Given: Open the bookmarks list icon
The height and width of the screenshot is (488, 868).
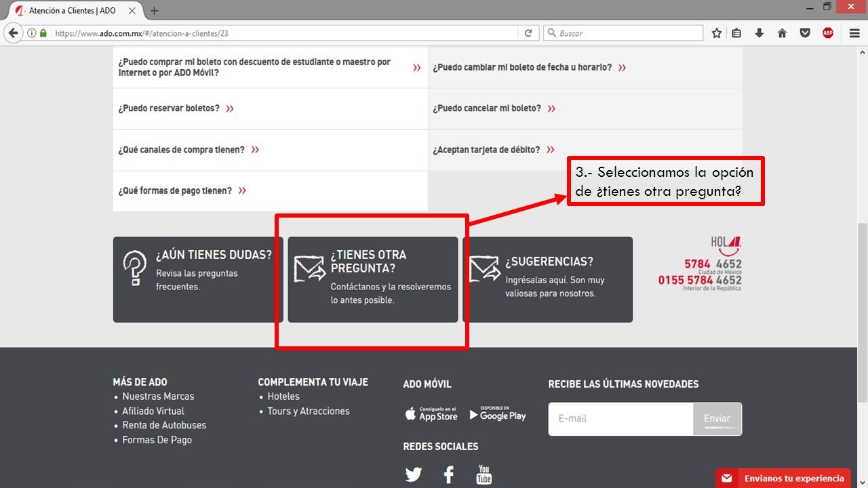Looking at the screenshot, I should (736, 33).
